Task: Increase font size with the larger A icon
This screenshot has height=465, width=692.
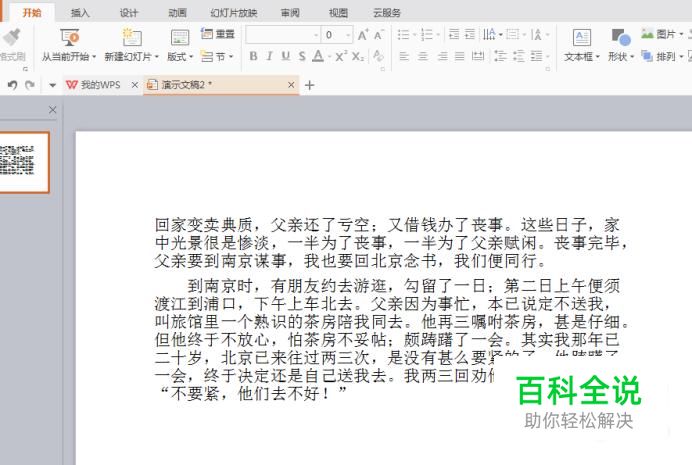Action: click(x=363, y=34)
